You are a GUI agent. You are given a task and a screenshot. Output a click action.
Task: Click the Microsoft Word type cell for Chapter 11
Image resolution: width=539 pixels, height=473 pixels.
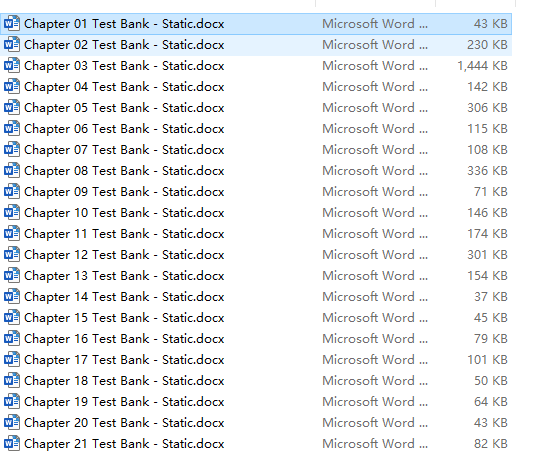375,234
